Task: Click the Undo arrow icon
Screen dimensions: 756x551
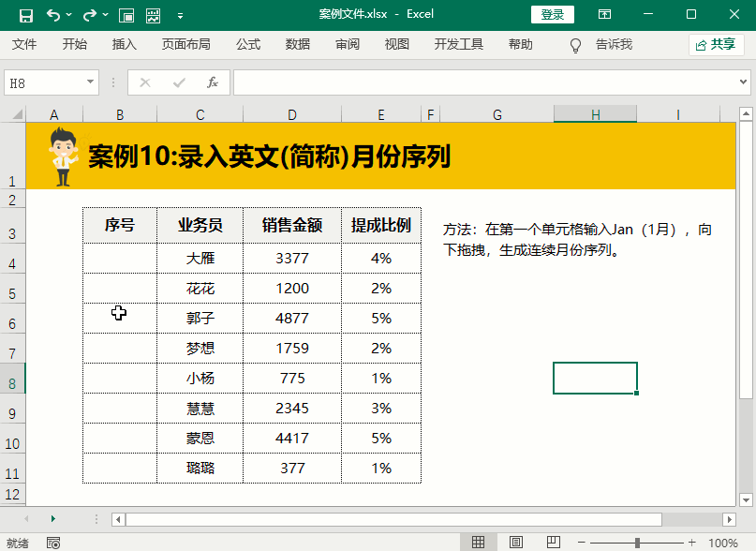Action: click(x=53, y=15)
